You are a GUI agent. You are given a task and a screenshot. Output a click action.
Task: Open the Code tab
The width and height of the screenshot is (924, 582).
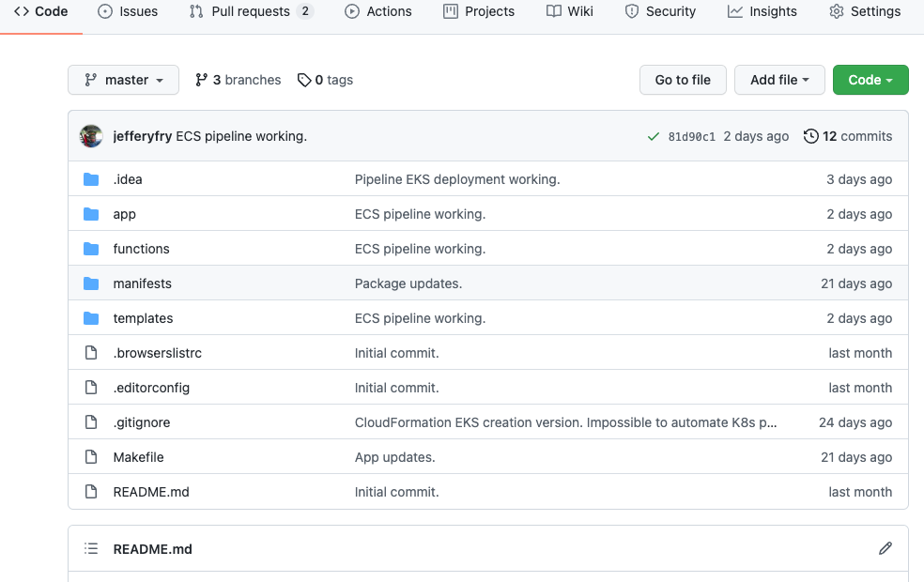coord(40,12)
